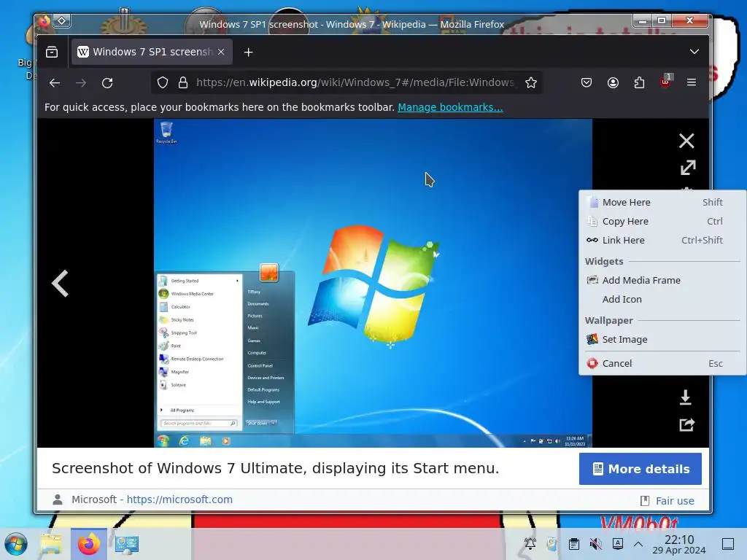
Task: Go back using the Firefox back arrow
Action: click(55, 83)
